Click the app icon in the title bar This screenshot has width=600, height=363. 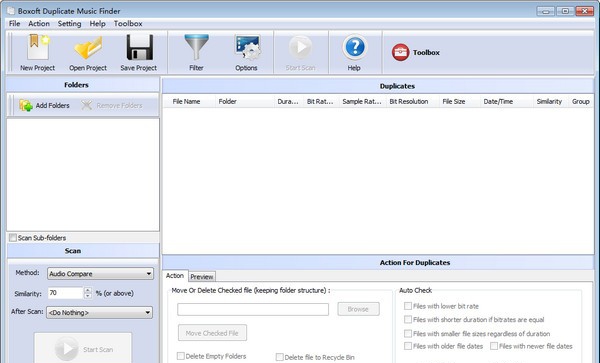click(x=10, y=11)
